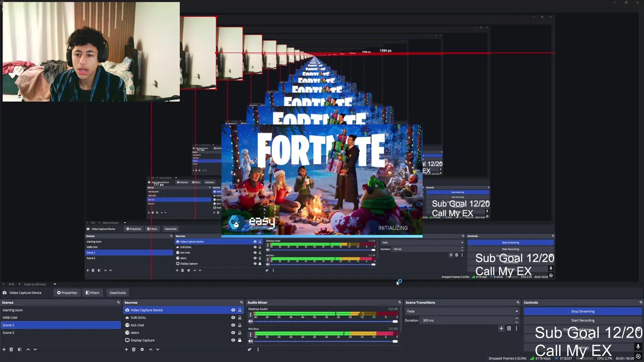Remove selected scene with trash icon
Image resolution: width=644 pixels, height=362 pixels.
click(x=11, y=349)
